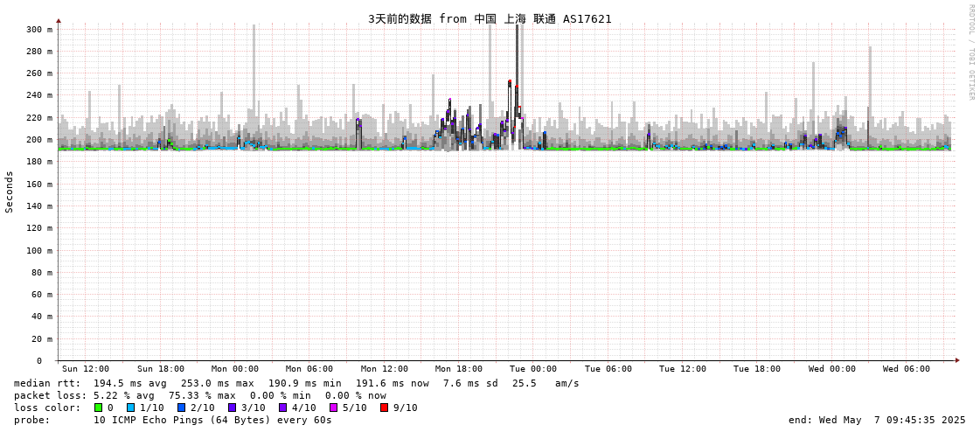Click the purple 4/10 loss color swatch
The width and height of the screenshot is (980, 432).
(282, 408)
